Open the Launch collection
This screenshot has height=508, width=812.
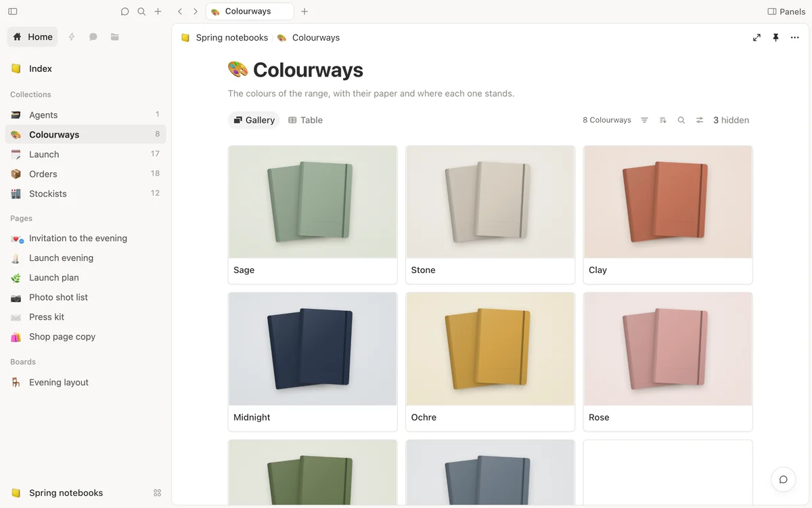pos(85,154)
